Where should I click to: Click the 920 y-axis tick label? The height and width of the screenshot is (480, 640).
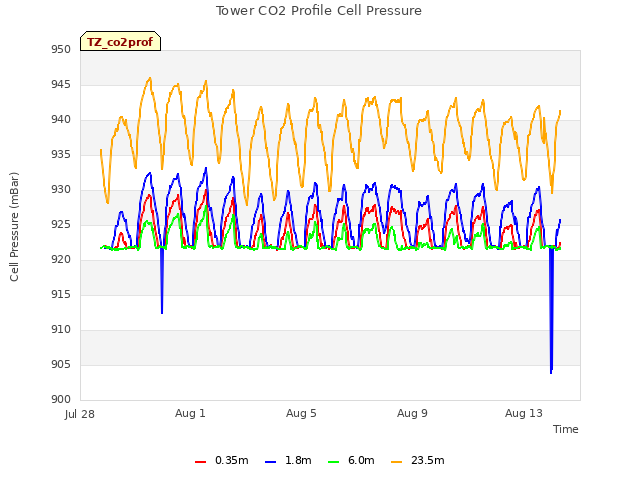click(x=61, y=260)
